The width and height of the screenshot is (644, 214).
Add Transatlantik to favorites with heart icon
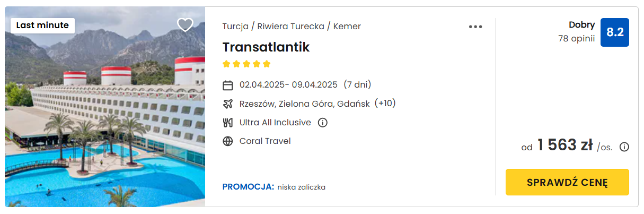[185, 25]
